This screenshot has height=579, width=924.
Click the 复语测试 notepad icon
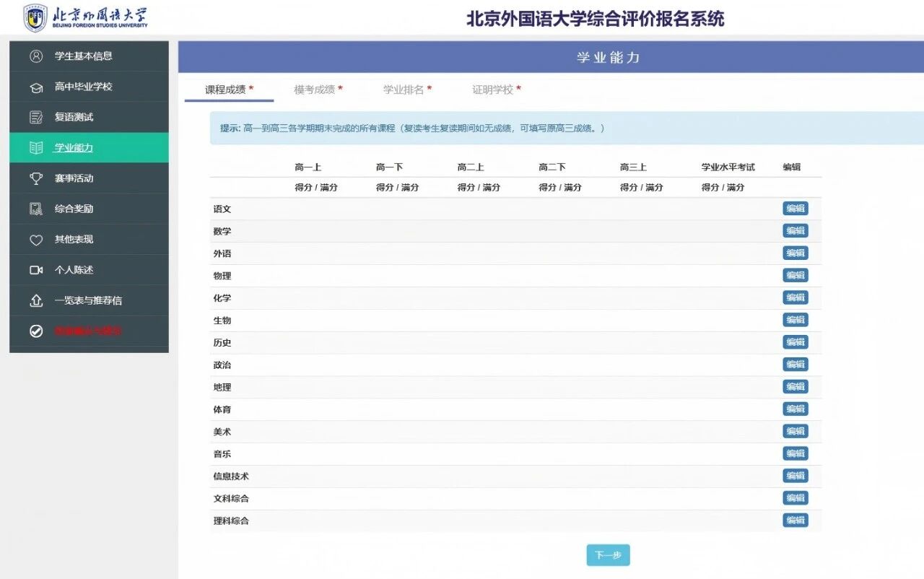(x=36, y=118)
